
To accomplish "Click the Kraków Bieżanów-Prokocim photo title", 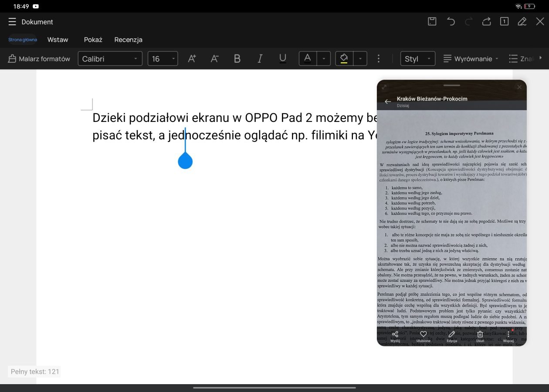I will (432, 99).
